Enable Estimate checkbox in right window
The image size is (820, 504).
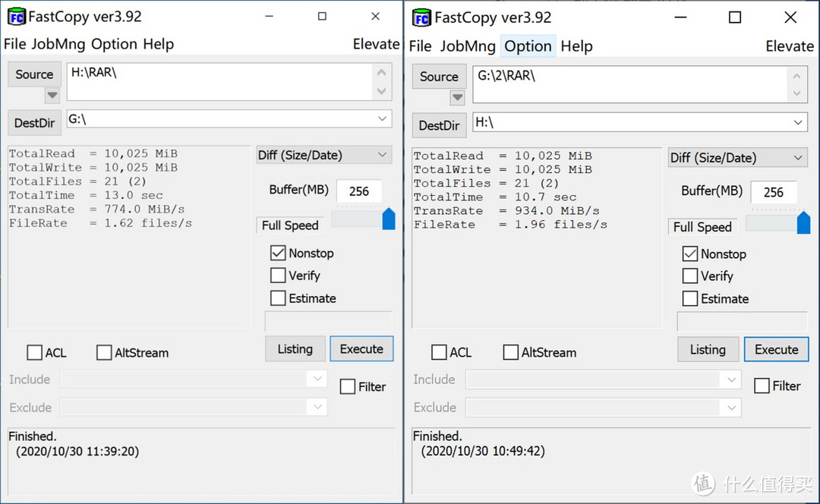click(689, 298)
